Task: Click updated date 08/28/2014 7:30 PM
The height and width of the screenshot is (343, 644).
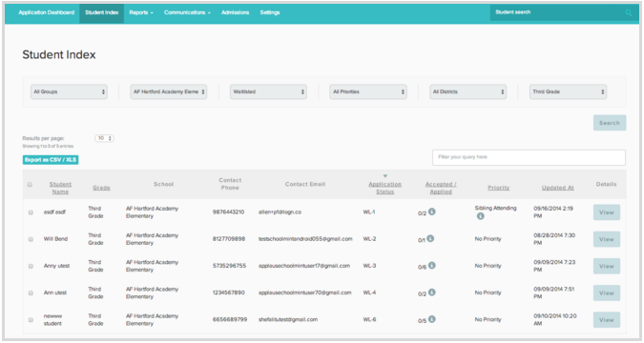Action: pos(554,239)
